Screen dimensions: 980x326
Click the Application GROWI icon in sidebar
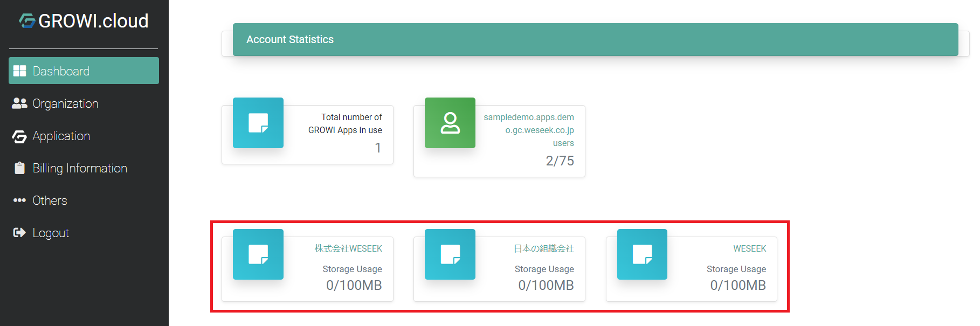(20, 137)
